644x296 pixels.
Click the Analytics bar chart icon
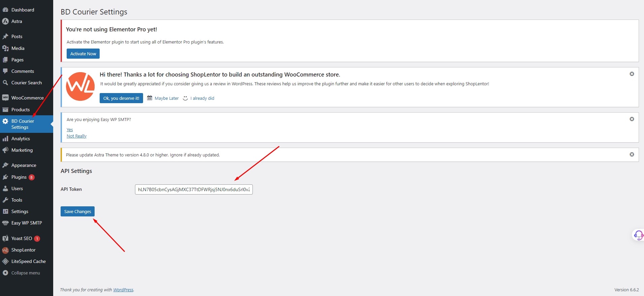pos(5,139)
